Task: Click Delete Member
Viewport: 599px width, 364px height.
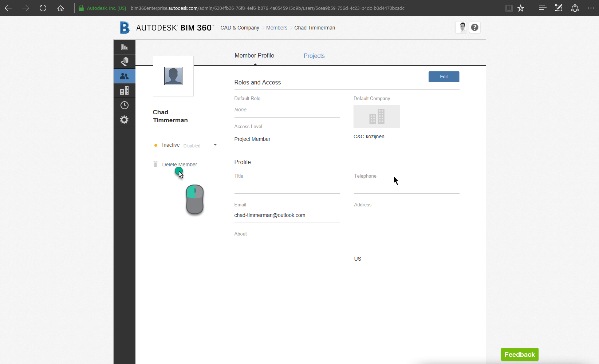Action: pyautogui.click(x=179, y=164)
